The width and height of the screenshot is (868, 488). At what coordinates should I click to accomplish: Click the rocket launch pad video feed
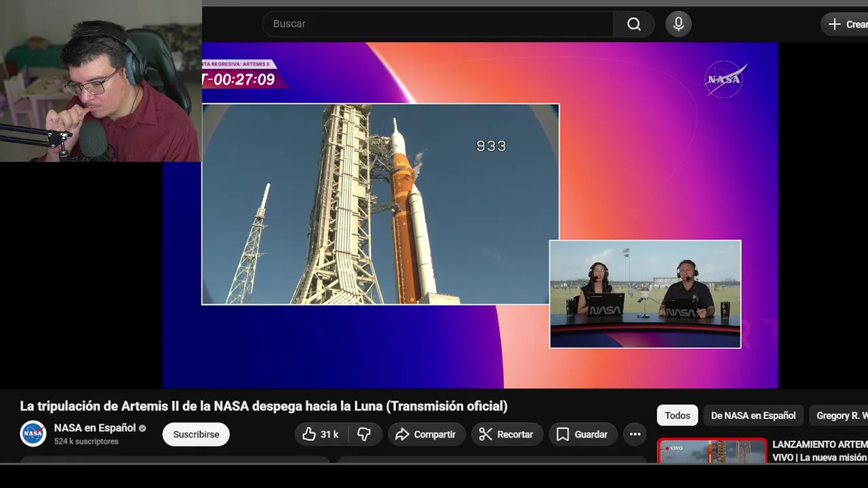tap(380, 204)
